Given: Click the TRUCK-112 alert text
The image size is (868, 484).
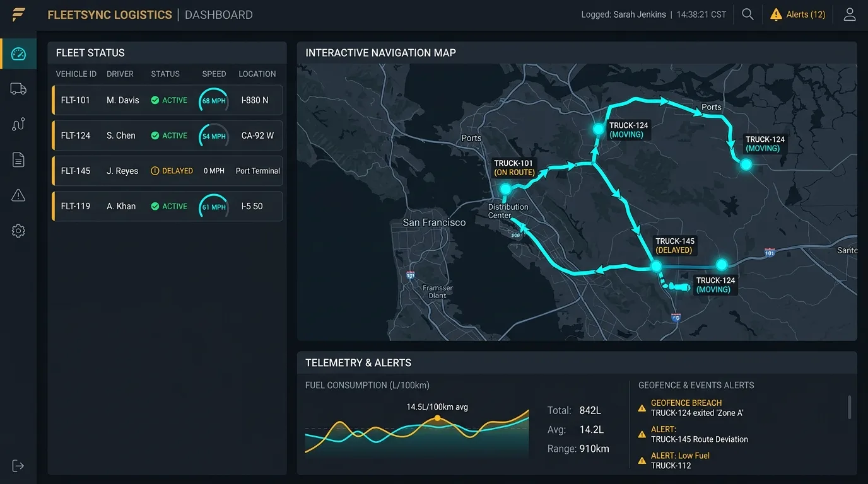Looking at the screenshot, I should [671, 466].
